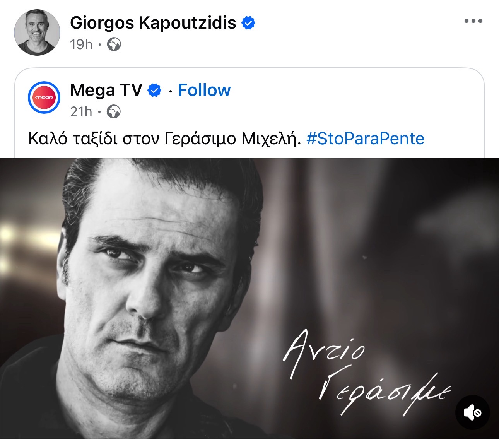Open the Giorgos Kapoutzidis name link
The height and width of the screenshot is (448, 499).
153,23
